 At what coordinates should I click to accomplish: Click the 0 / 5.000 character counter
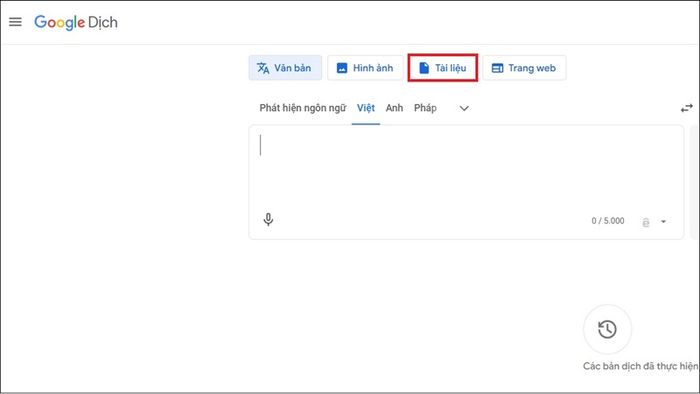(608, 221)
